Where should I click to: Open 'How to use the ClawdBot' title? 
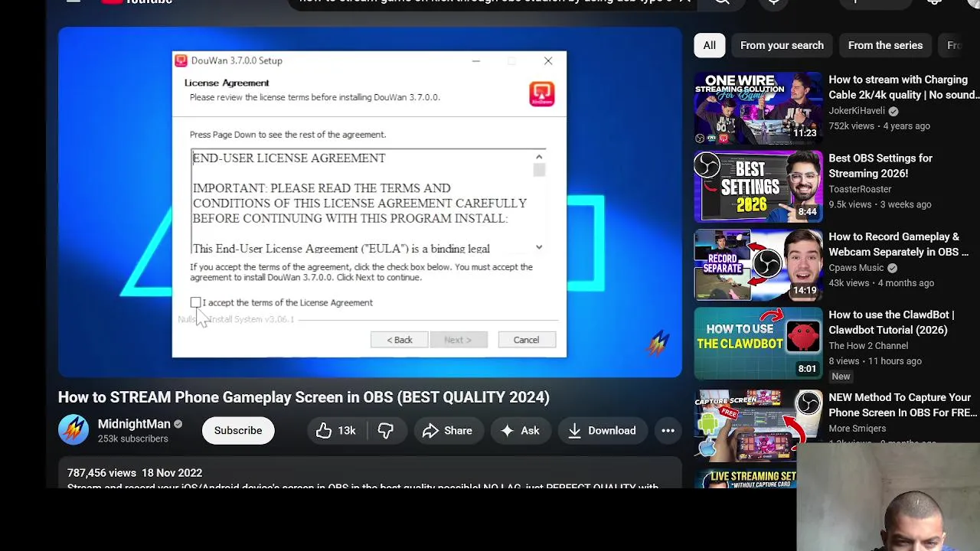(891, 322)
